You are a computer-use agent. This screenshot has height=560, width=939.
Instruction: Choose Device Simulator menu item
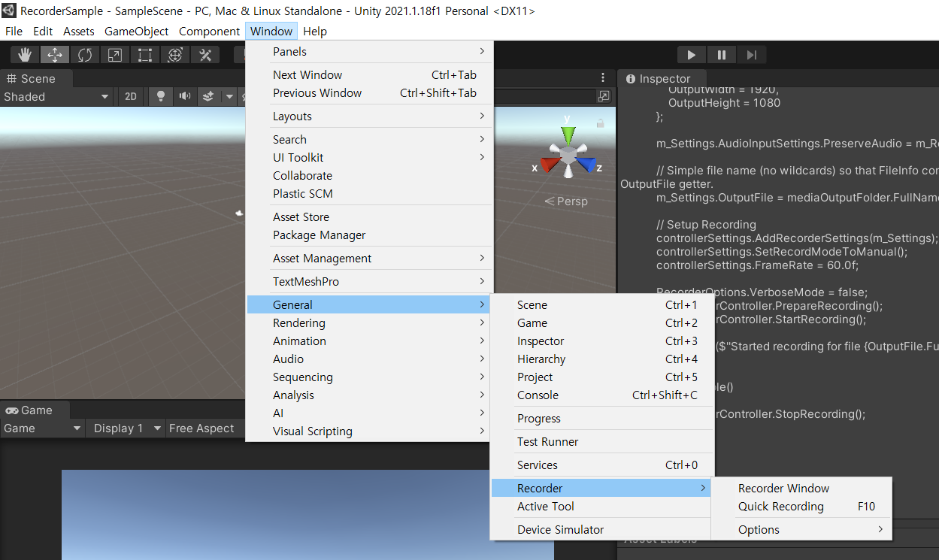coord(601,529)
